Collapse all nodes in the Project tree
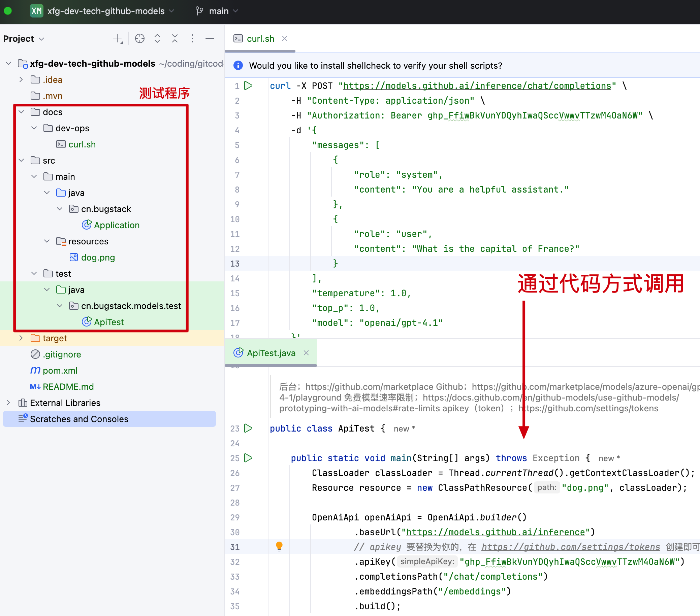700x616 pixels. [174, 39]
